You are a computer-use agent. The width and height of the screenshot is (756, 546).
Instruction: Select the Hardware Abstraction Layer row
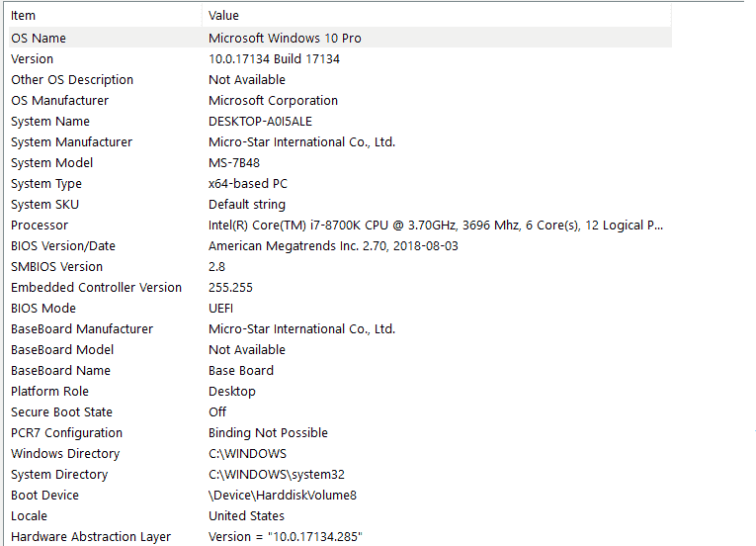(x=340, y=536)
